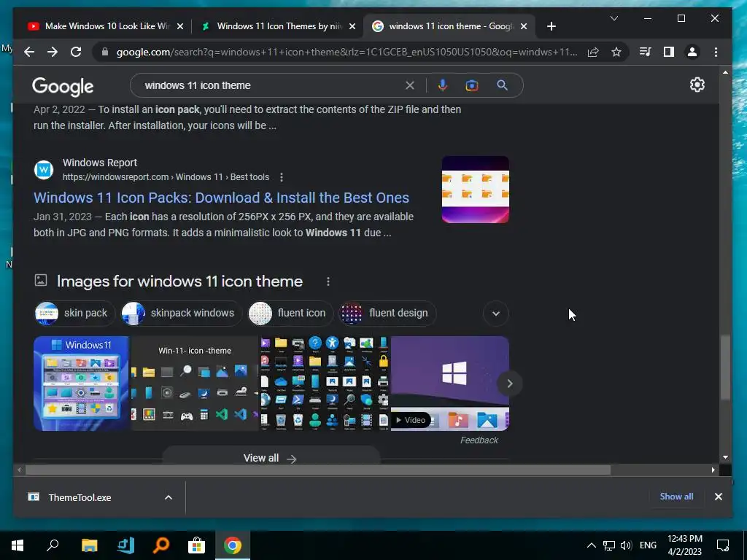Click the page vertical scrollbar thumb
The height and width of the screenshot is (560, 747).
(x=725, y=367)
